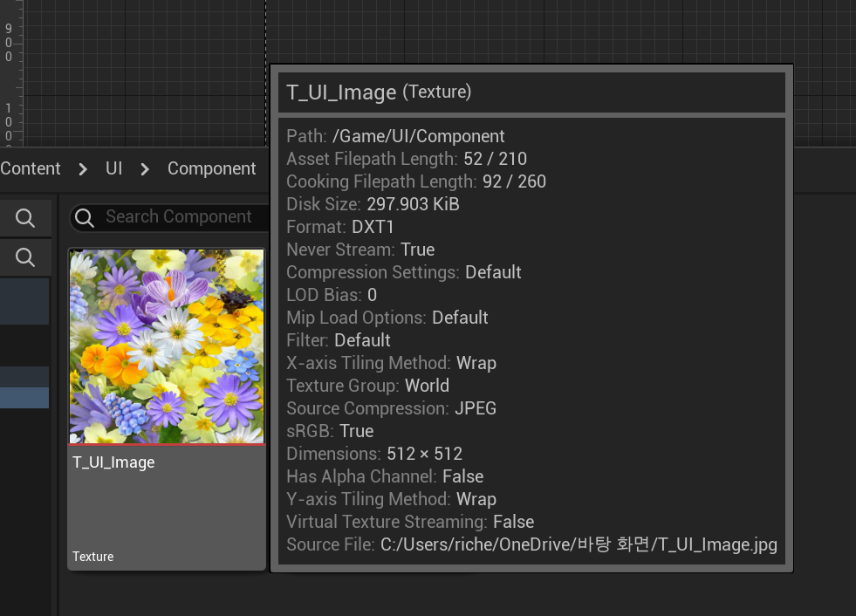Click the Has Alpha Channel False line
The width and height of the screenshot is (856, 616).
tap(385, 476)
